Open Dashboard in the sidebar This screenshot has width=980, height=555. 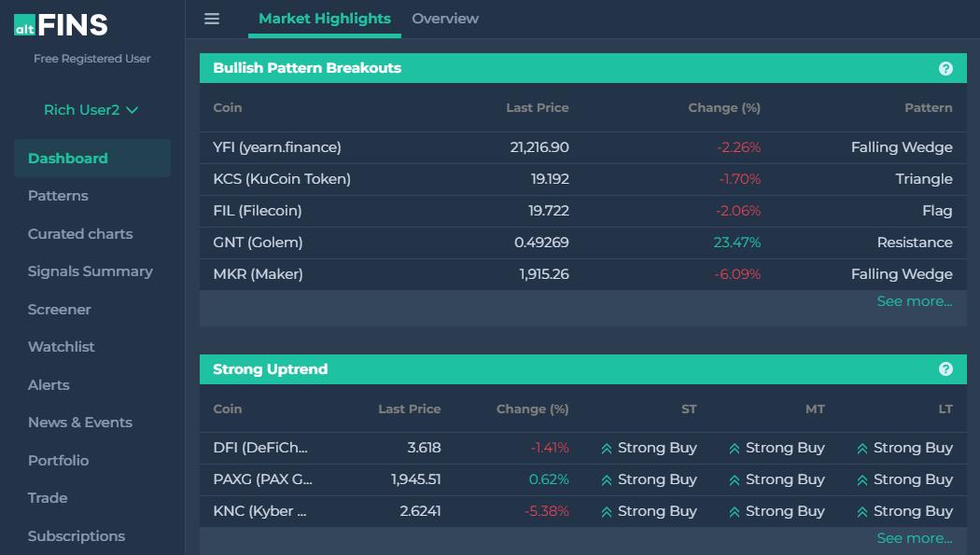click(x=92, y=159)
